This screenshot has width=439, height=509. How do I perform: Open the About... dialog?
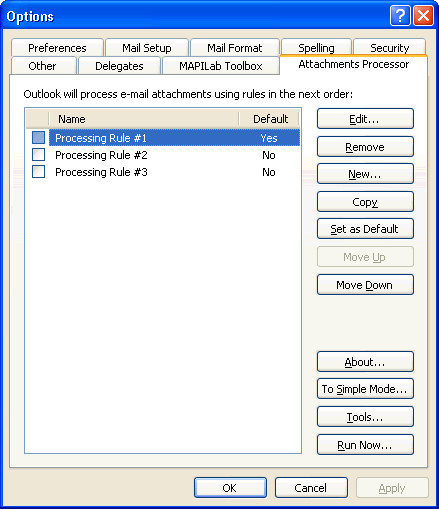365,362
